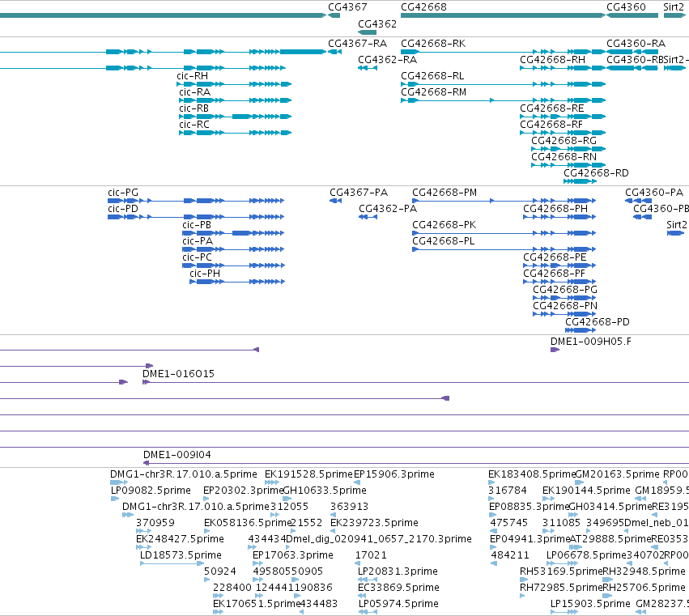Select the CG42668 gene label
Viewport: 689px width, 616px height.
423,7
